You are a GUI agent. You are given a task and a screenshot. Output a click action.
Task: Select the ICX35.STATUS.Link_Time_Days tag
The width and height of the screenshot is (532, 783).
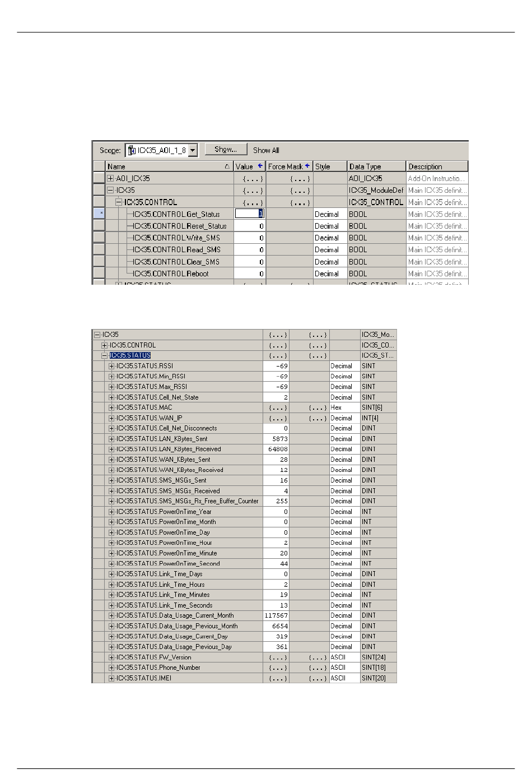pyautogui.click(x=160, y=574)
